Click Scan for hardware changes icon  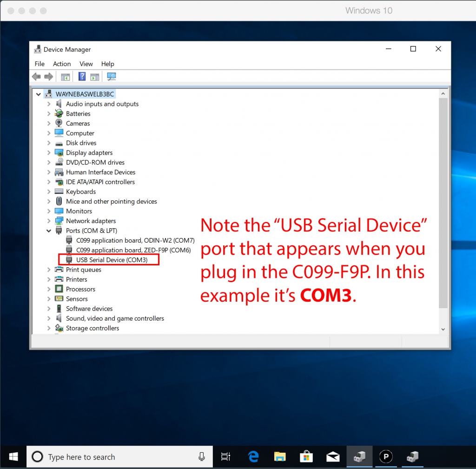click(x=112, y=77)
